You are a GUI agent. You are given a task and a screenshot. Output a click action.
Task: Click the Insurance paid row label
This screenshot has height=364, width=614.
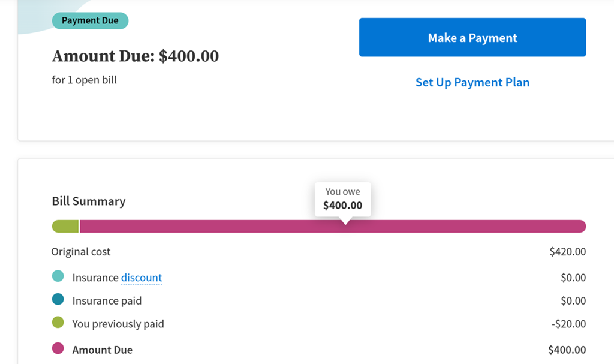(107, 301)
